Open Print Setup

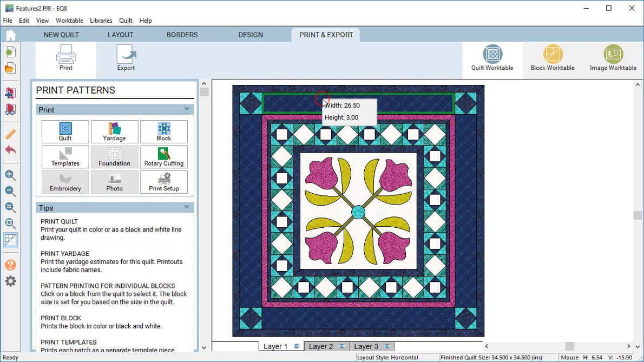[x=163, y=182]
